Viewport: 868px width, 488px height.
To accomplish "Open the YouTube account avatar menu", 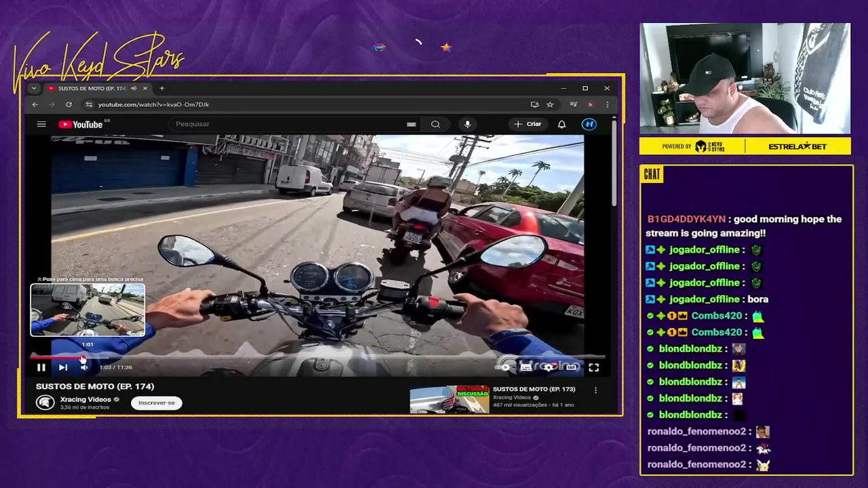I will pos(589,124).
